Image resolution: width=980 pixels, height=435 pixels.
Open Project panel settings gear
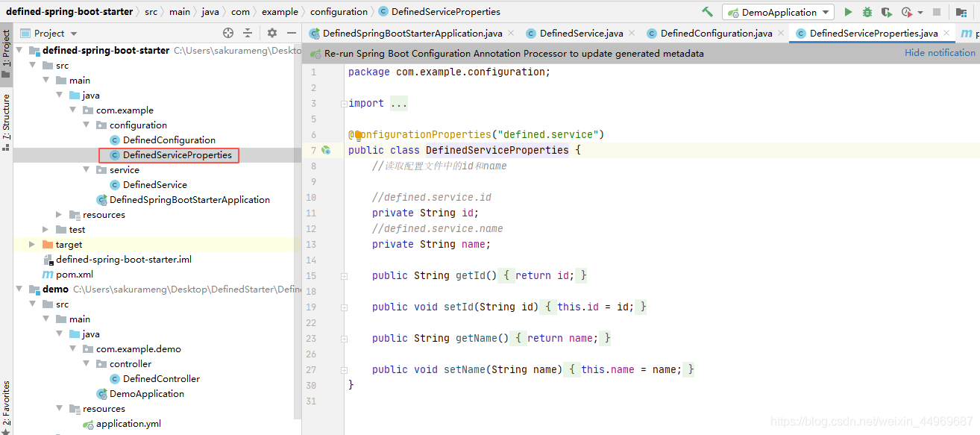(272, 33)
